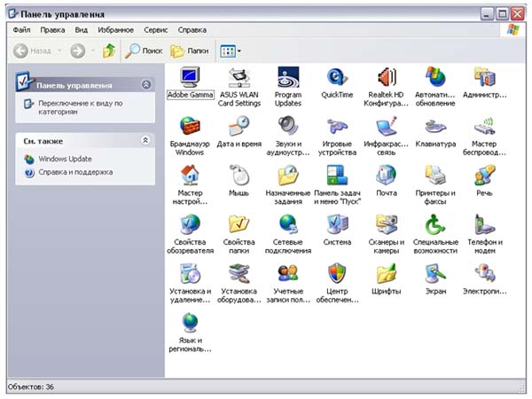Open the Мышь icon
Viewport: 532px width, 399px height.
click(239, 175)
